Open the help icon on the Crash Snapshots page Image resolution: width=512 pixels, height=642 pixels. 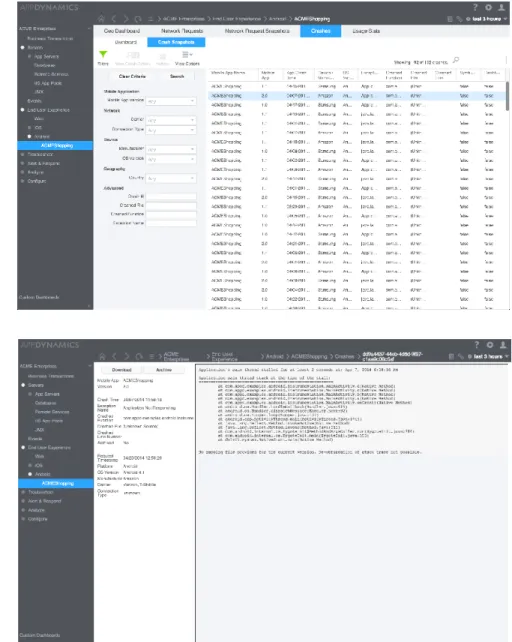pos(475,7)
